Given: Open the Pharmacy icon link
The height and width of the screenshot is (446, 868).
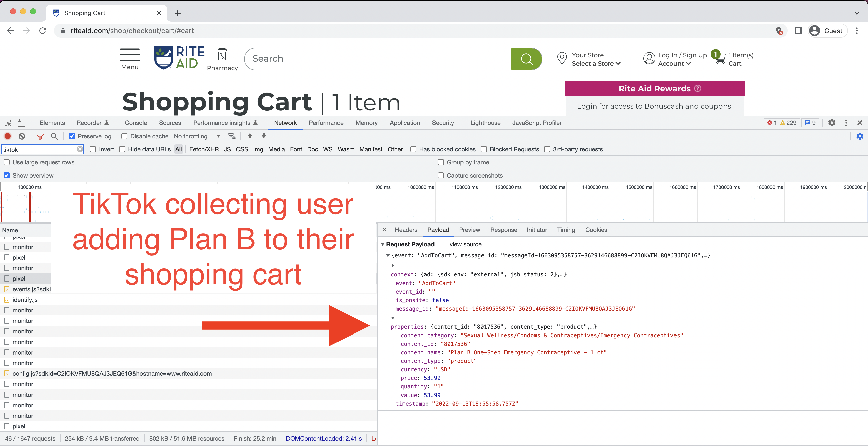Looking at the screenshot, I should click(222, 59).
